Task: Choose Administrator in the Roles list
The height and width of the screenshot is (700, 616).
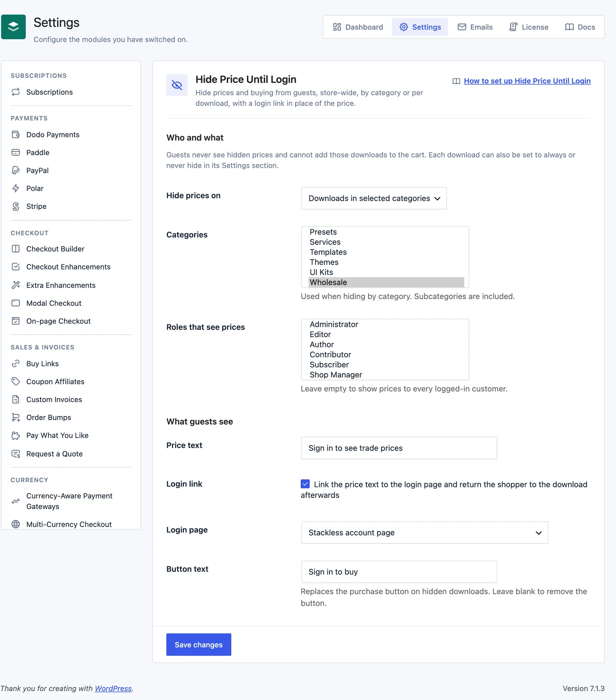Action: coord(386,324)
